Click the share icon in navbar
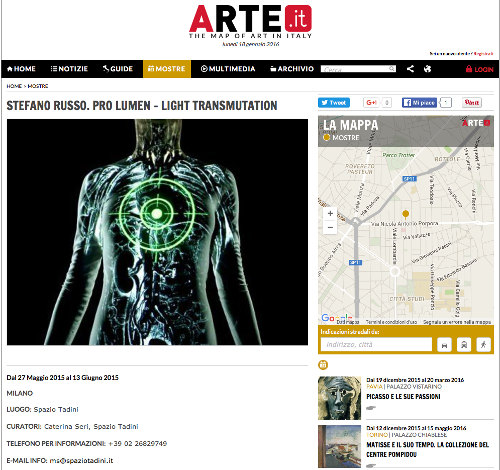500x470 pixels. click(410, 69)
